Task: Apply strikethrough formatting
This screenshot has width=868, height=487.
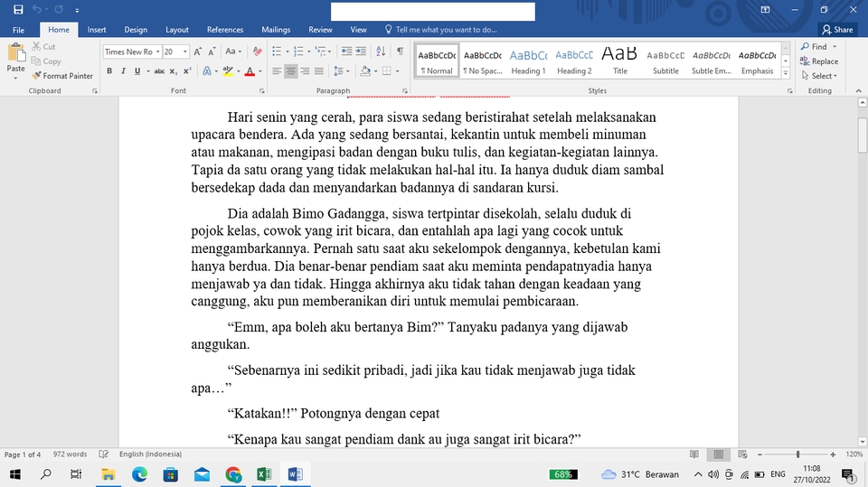Action: pyautogui.click(x=159, y=70)
